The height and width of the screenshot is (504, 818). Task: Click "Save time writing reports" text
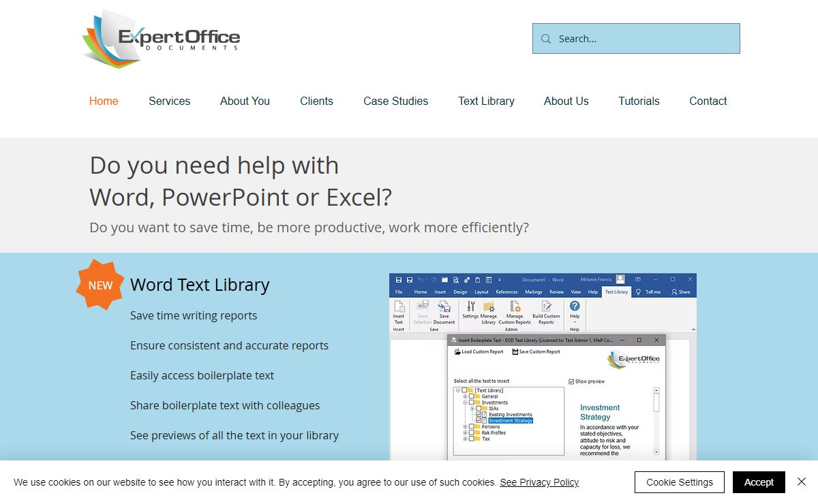click(194, 315)
